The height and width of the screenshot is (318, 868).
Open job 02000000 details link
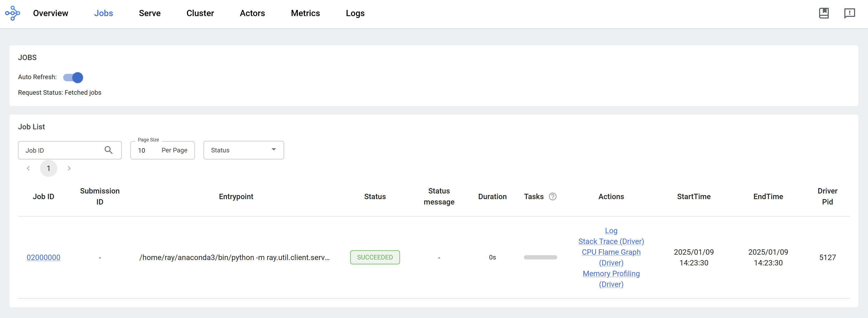44,257
